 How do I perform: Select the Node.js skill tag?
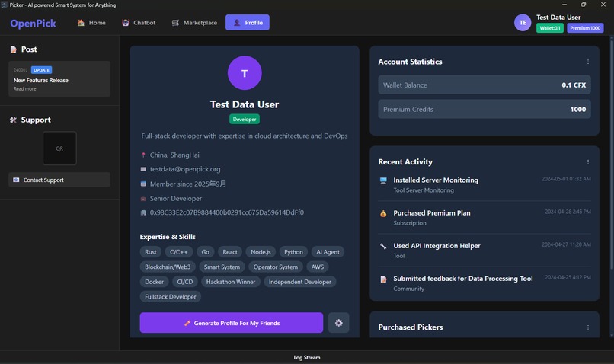[x=261, y=252]
